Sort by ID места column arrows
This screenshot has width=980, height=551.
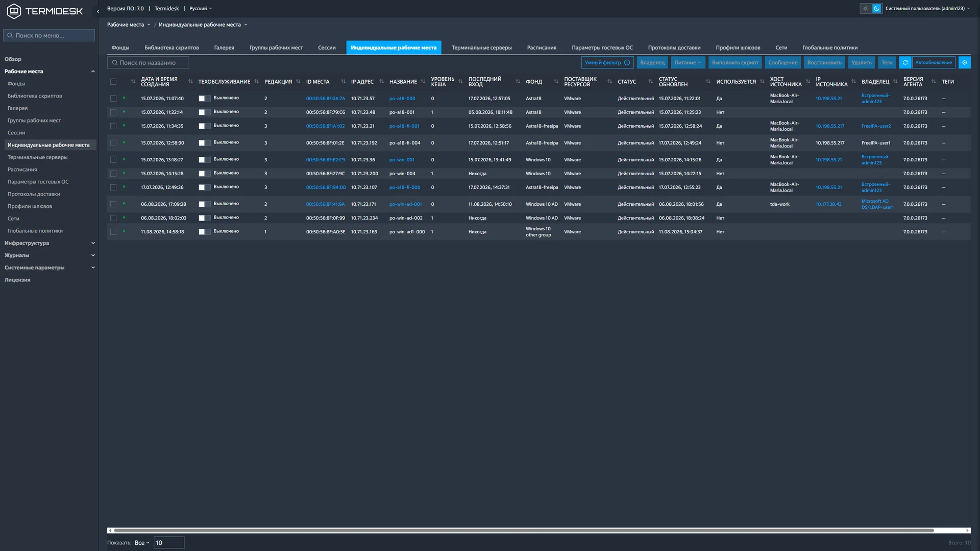tap(343, 82)
